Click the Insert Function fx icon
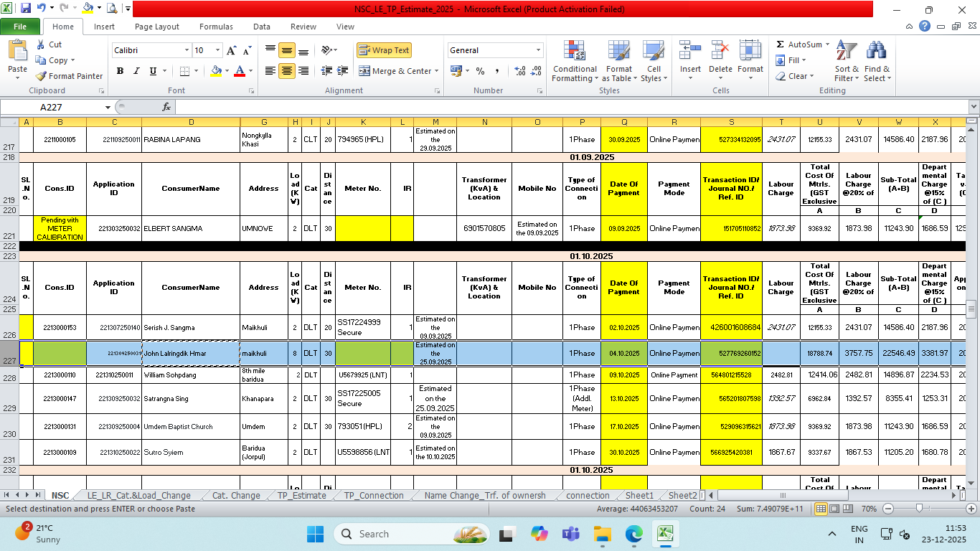 [166, 107]
